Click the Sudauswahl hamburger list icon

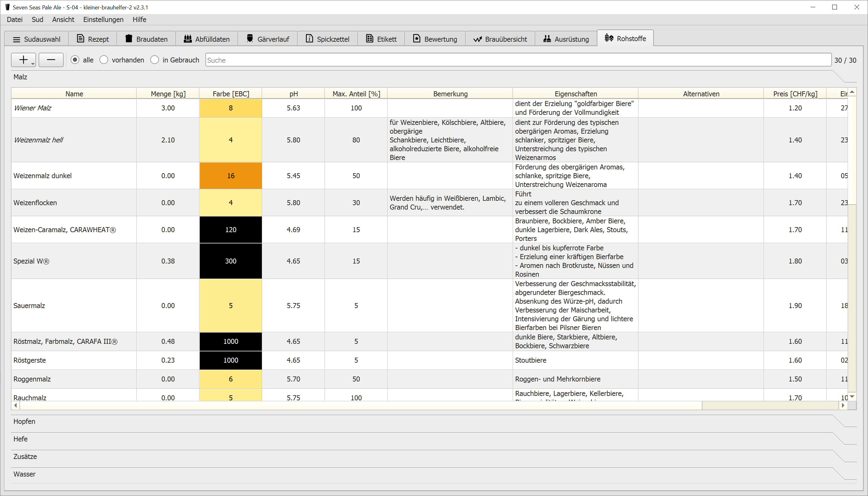click(16, 40)
